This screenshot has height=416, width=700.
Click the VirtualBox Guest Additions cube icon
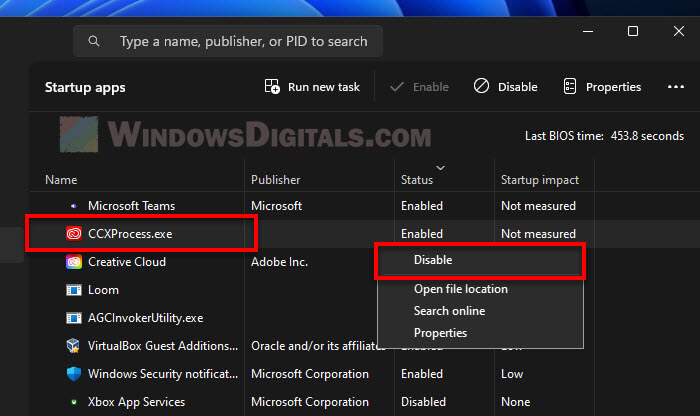pos(73,345)
